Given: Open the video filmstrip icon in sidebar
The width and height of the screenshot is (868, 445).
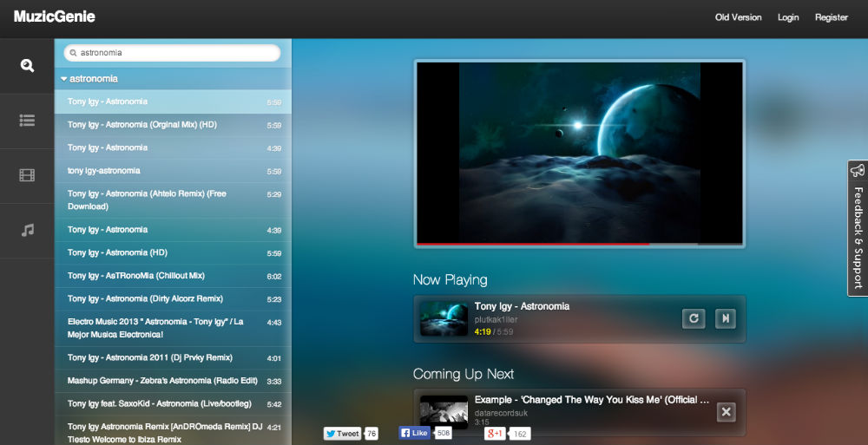Looking at the screenshot, I should [x=27, y=175].
